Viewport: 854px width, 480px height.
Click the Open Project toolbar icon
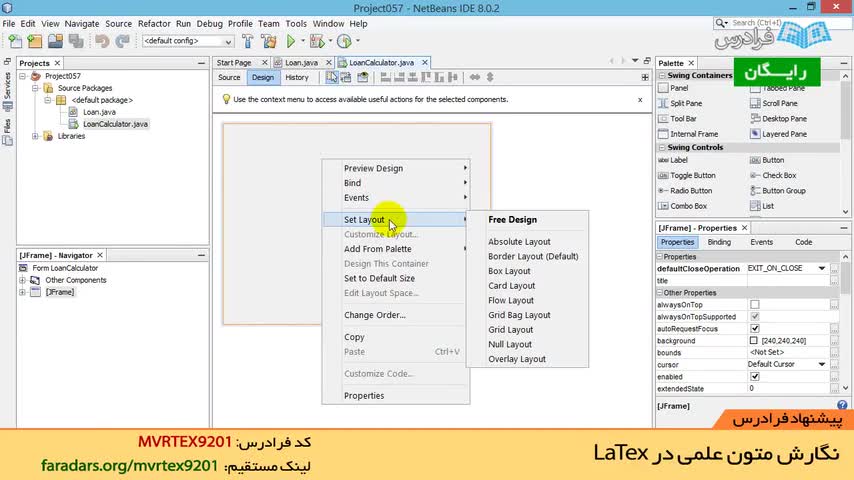[55, 41]
